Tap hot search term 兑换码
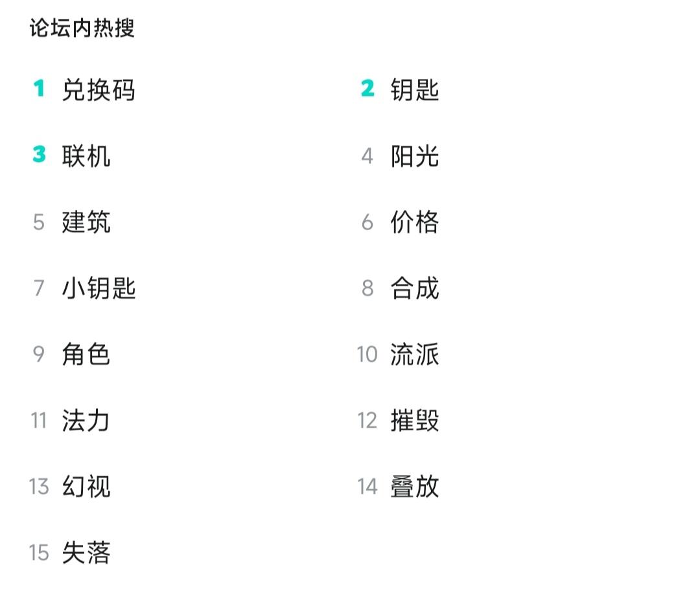700x591 pixels. (x=99, y=89)
